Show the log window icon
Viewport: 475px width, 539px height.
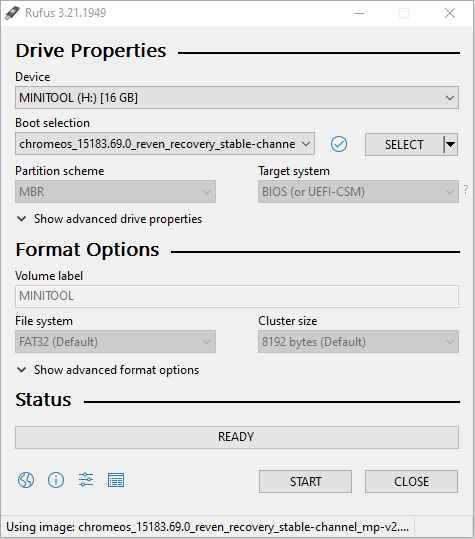pyautogui.click(x=116, y=480)
